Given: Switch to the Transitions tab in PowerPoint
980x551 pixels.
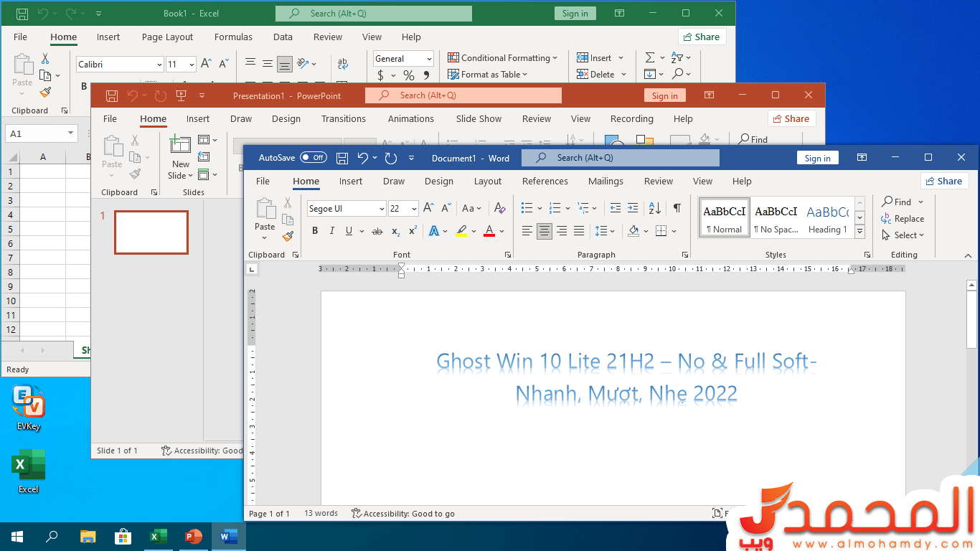Looking at the screenshot, I should click(x=343, y=119).
